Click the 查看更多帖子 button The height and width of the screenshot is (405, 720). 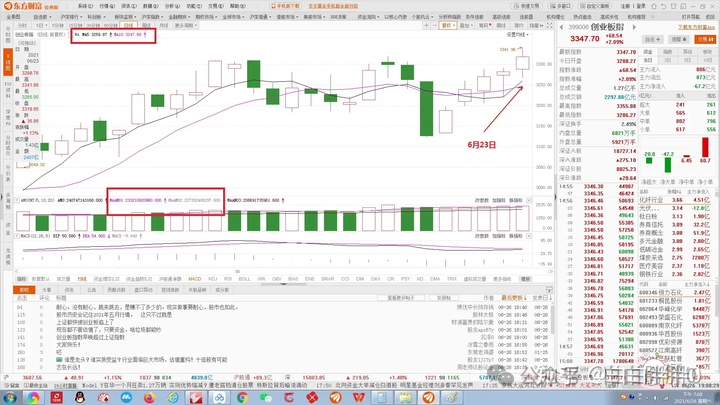[x=401, y=298]
